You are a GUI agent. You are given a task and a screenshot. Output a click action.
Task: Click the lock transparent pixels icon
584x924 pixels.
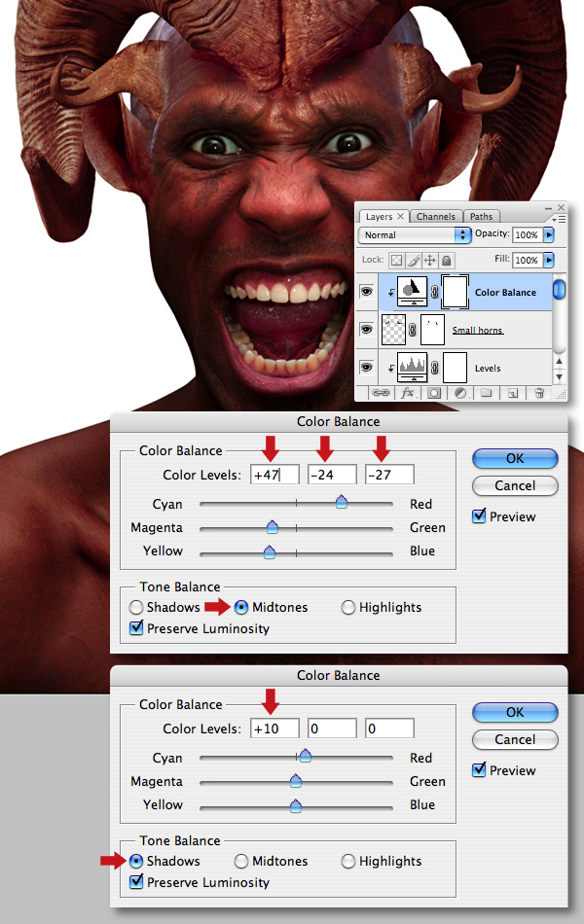point(397,260)
